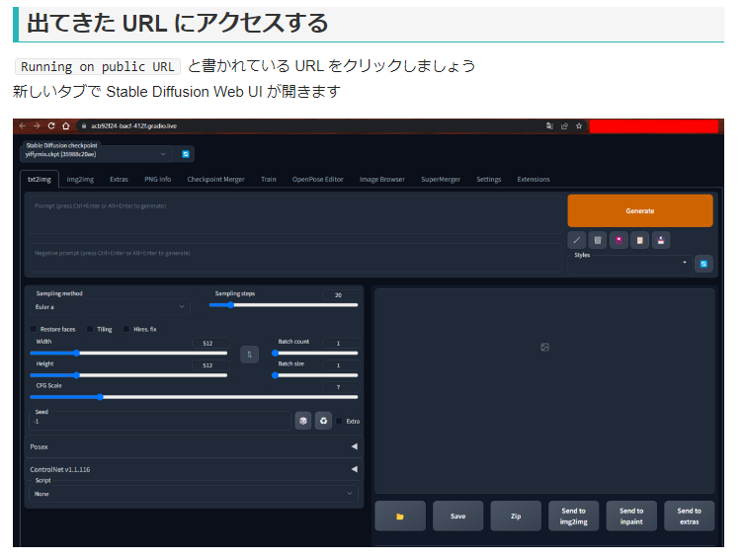Screen dimensions: 743x560
Task: Adjust the Sampling steps slider
Action: point(284,305)
